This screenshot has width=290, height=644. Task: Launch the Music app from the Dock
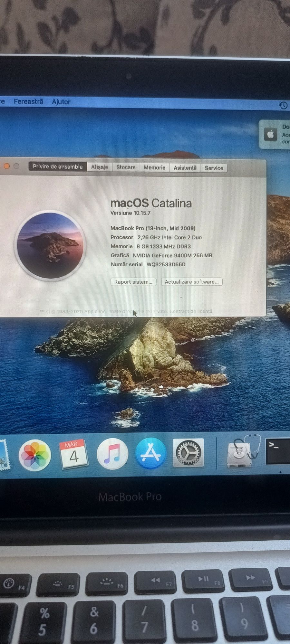click(x=112, y=454)
